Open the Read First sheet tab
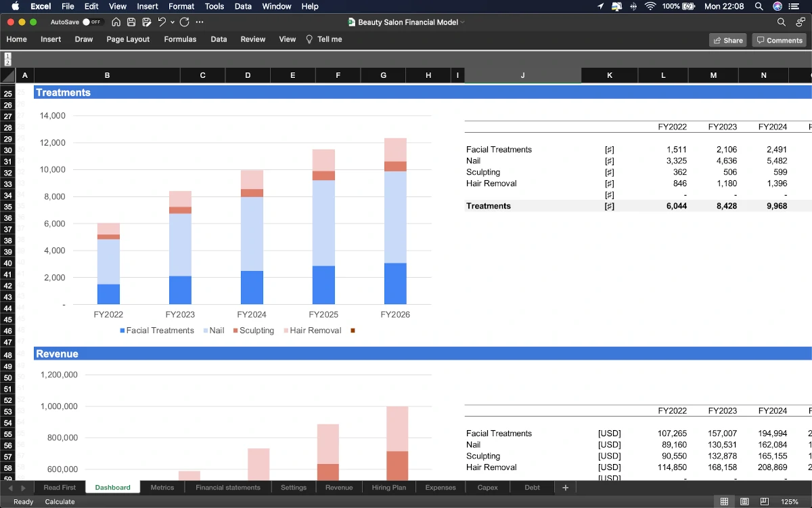Image resolution: width=812 pixels, height=508 pixels. pyautogui.click(x=60, y=487)
